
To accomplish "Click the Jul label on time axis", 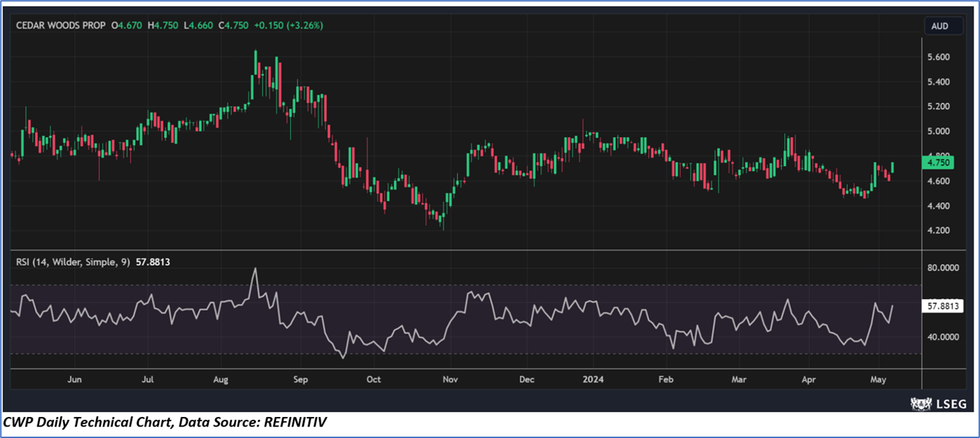I will pos(148,380).
